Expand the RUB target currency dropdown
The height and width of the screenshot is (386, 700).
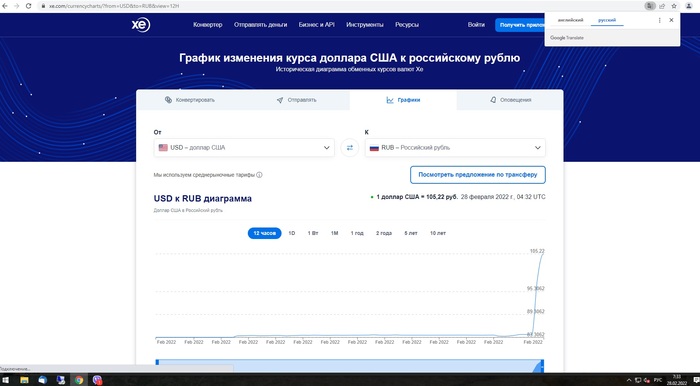point(455,148)
